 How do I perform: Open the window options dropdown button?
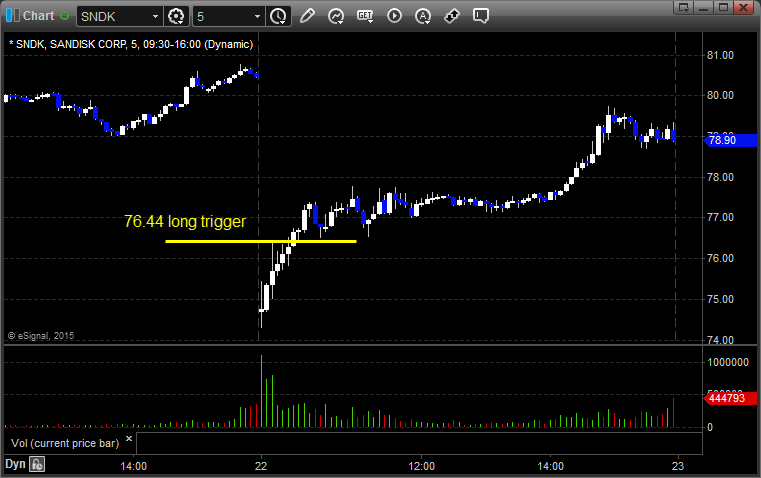point(683,7)
